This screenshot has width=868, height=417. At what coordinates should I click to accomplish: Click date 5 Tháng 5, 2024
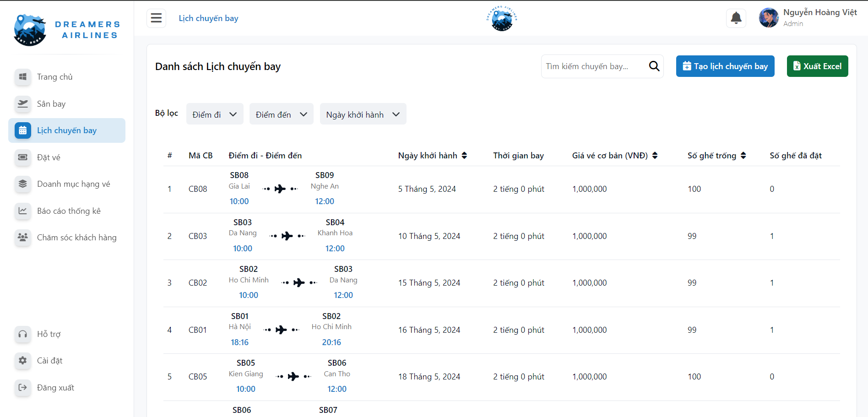pos(427,189)
